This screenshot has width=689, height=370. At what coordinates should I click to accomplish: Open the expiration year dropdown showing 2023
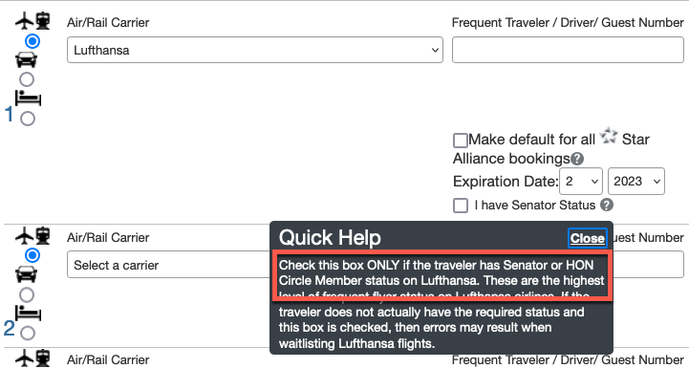(636, 181)
